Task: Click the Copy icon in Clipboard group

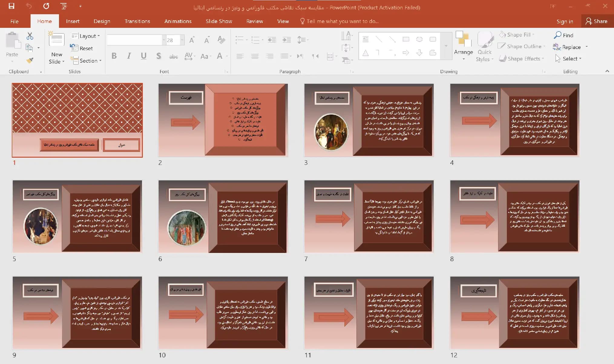Action: coord(29,48)
